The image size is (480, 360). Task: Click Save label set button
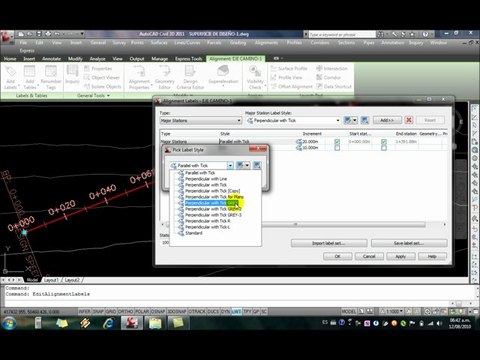coord(409,243)
